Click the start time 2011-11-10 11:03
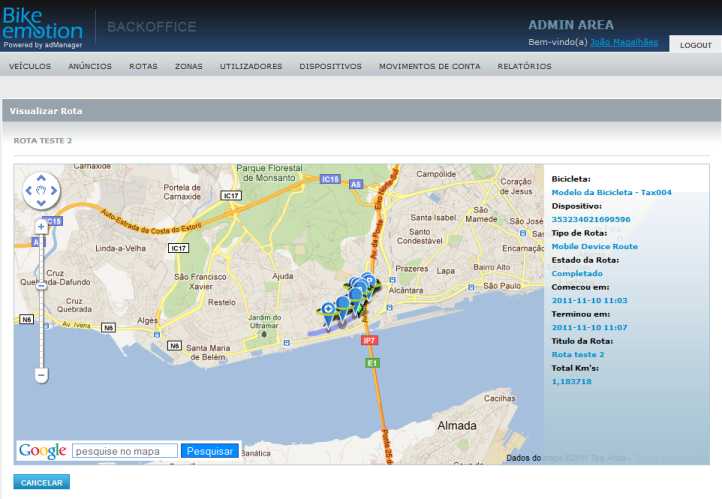The width and height of the screenshot is (722, 499). click(589, 301)
